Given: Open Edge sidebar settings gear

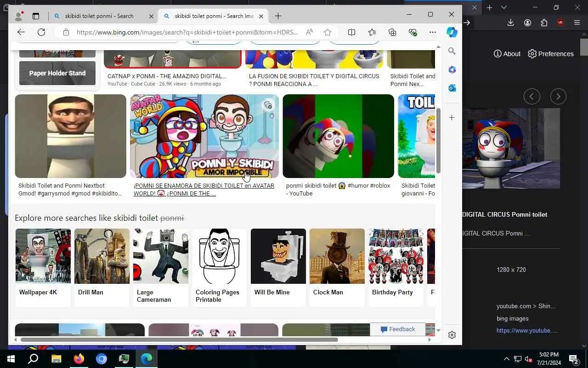Looking at the screenshot, I should tap(452, 335).
